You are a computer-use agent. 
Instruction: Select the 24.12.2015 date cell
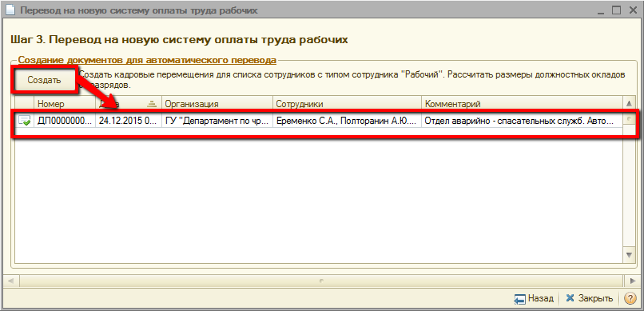[x=129, y=122]
